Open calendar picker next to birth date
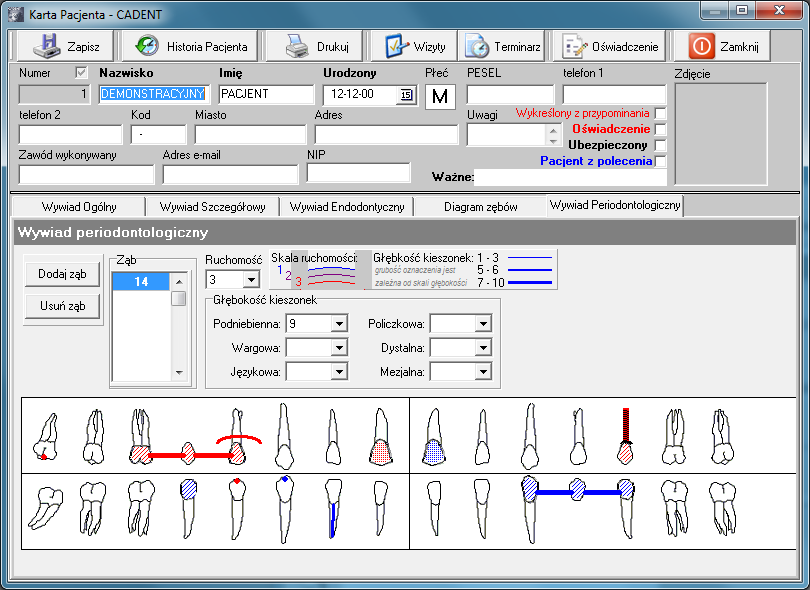This screenshot has width=810, height=590. click(405, 95)
